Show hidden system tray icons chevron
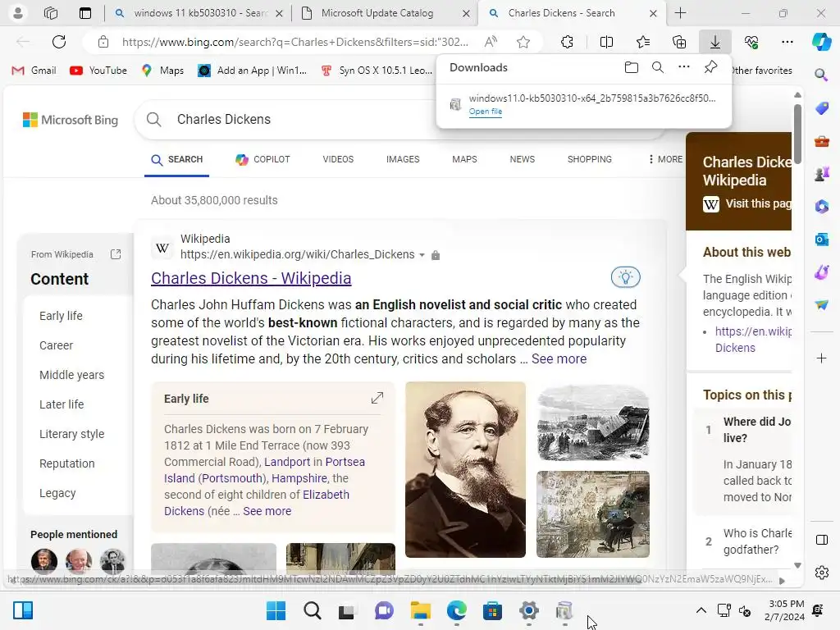Screen dimensions: 840x630 click(701, 610)
